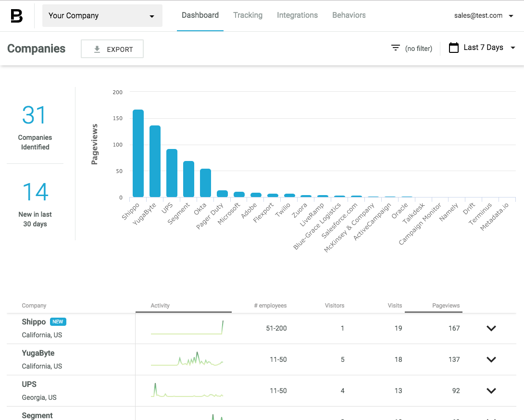Click the UPS visitors value 4
The height and width of the screenshot is (420, 524).
coord(343,391)
